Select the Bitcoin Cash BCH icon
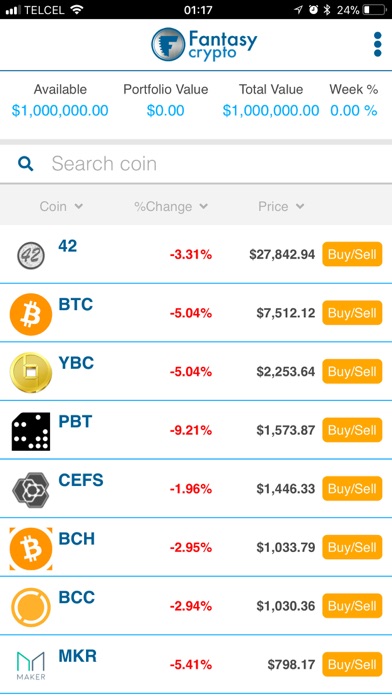The width and height of the screenshot is (392, 696). tap(31, 548)
